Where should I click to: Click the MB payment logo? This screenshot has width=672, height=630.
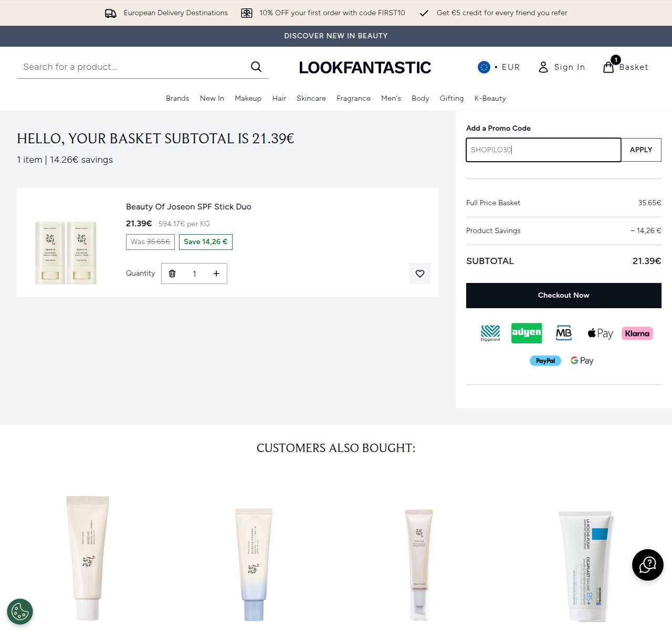coord(564,333)
